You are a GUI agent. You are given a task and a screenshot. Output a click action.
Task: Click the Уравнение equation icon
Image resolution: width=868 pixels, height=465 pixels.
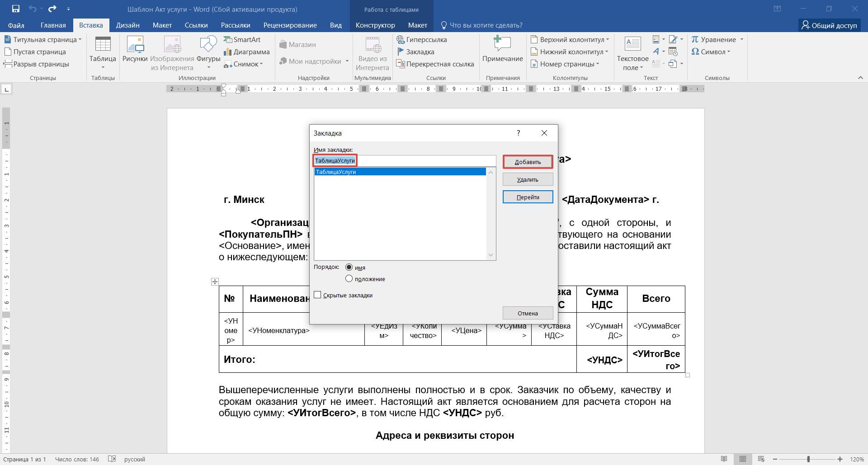714,40
